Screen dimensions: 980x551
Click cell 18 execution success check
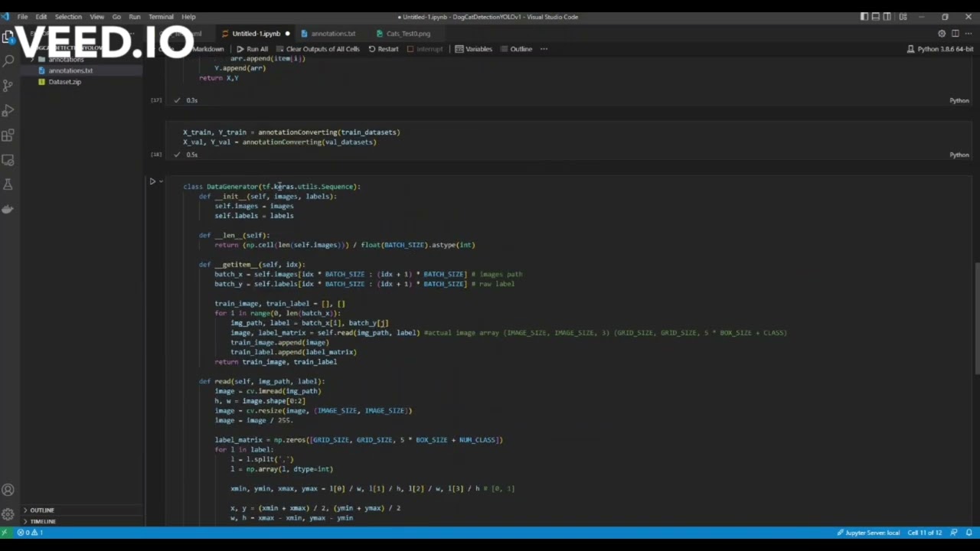(x=177, y=155)
